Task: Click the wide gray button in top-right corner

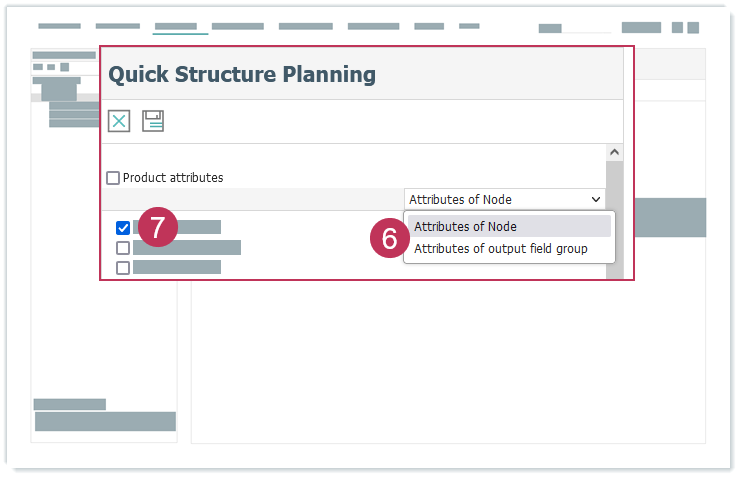Action: pos(641,28)
